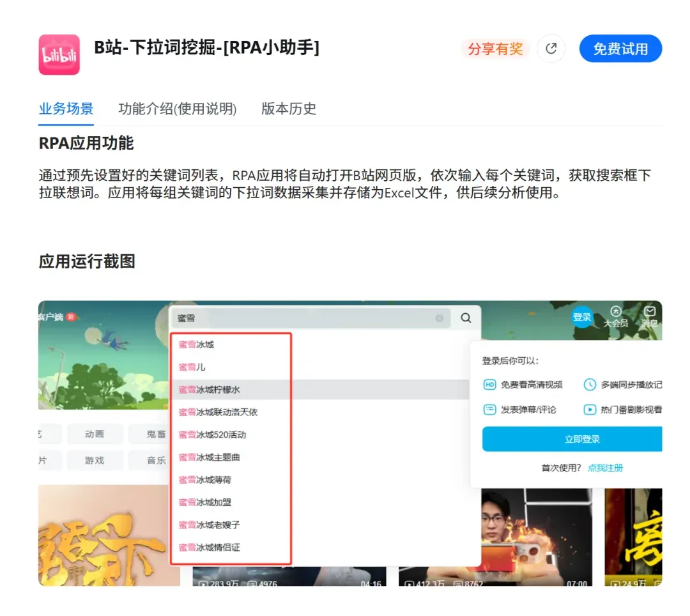Click the share arrow icon button
Image resolution: width=690 pixels, height=616 pixels.
click(551, 49)
